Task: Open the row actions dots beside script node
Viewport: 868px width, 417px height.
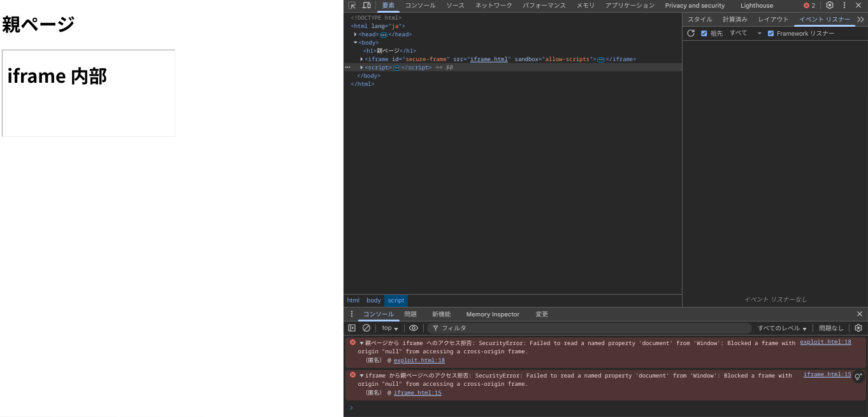Action: coord(348,67)
